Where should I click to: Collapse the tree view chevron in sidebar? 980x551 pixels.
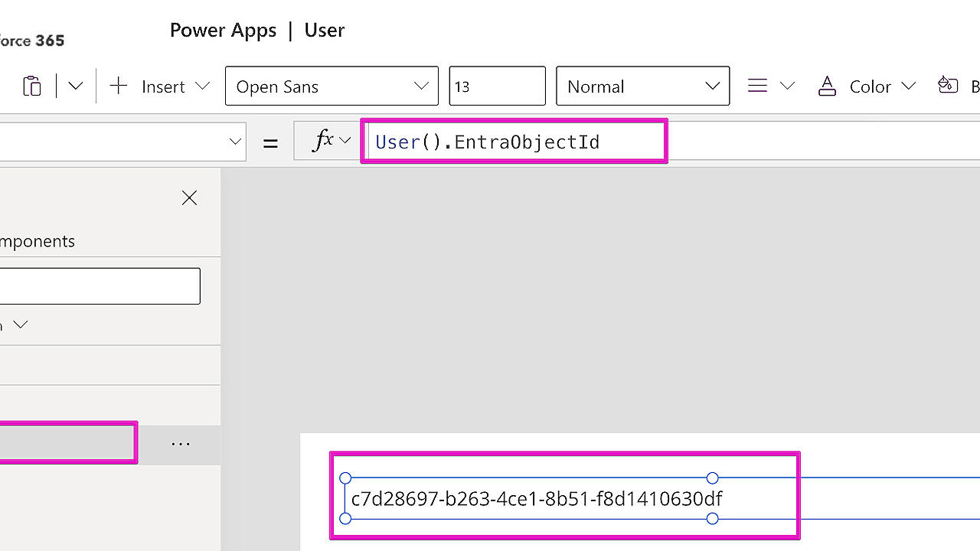(21, 324)
